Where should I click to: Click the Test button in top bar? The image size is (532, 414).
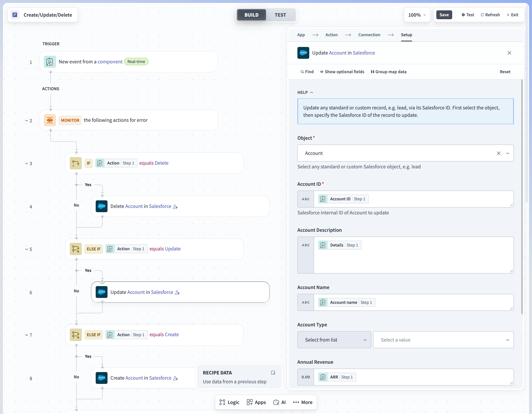tap(468, 15)
